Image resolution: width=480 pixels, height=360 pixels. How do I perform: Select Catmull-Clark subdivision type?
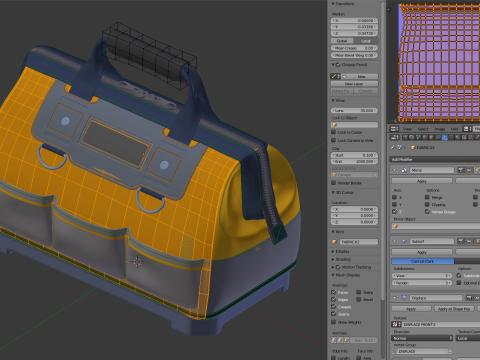coord(423,261)
